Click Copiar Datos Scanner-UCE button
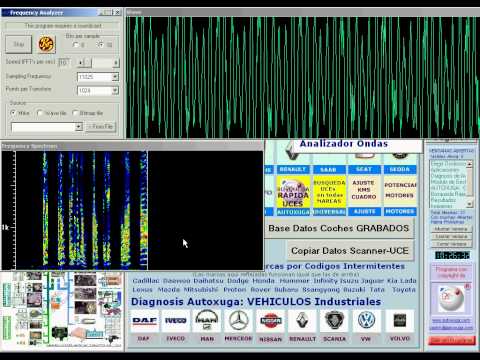 pyautogui.click(x=350, y=251)
